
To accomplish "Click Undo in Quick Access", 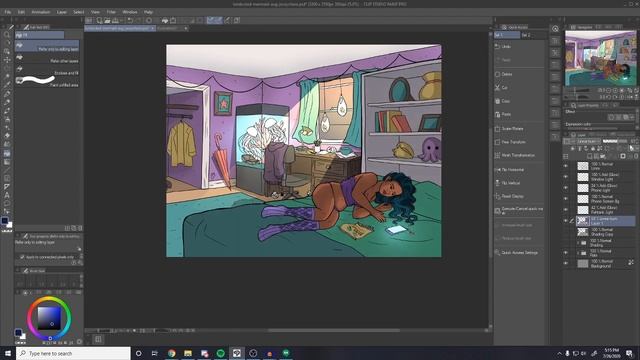I will pyautogui.click(x=506, y=47).
